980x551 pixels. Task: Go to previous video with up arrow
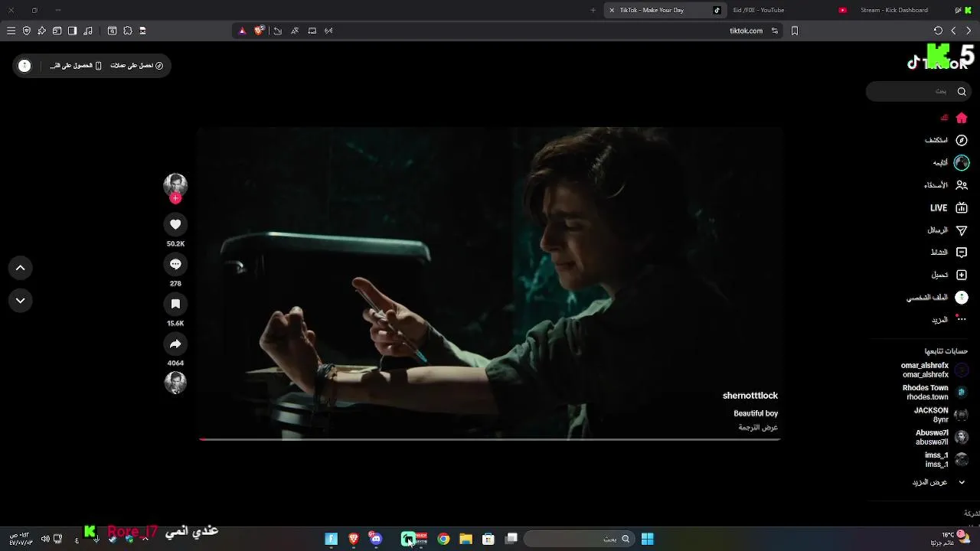pos(21,268)
